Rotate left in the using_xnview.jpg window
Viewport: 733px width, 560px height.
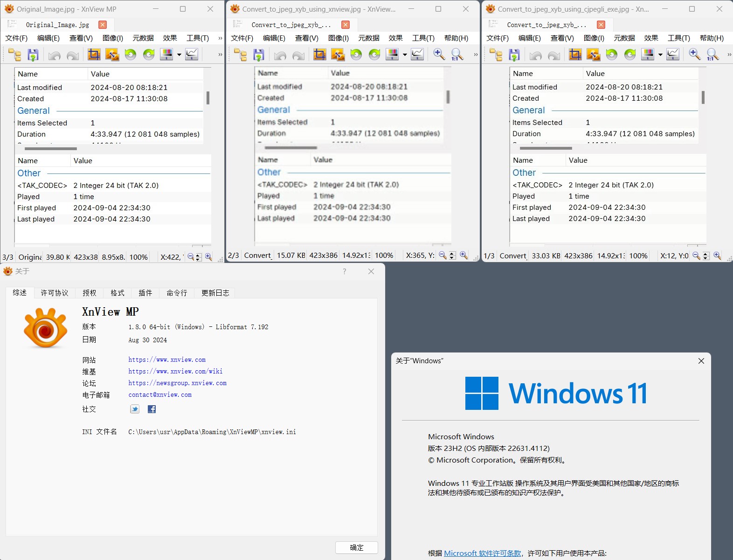pos(356,55)
